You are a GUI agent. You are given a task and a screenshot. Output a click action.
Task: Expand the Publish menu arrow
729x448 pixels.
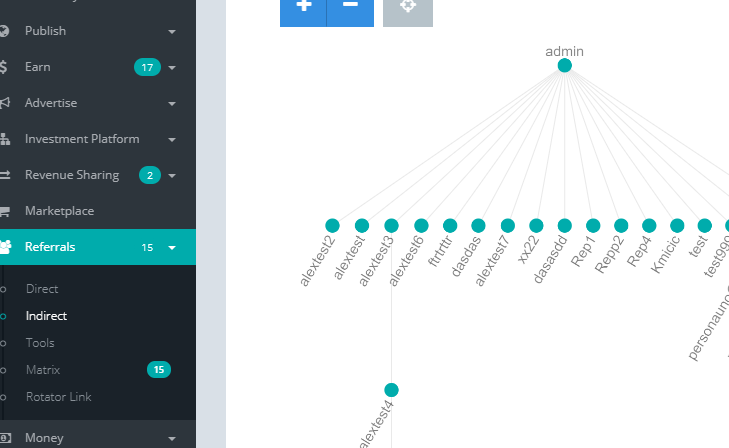tap(172, 32)
